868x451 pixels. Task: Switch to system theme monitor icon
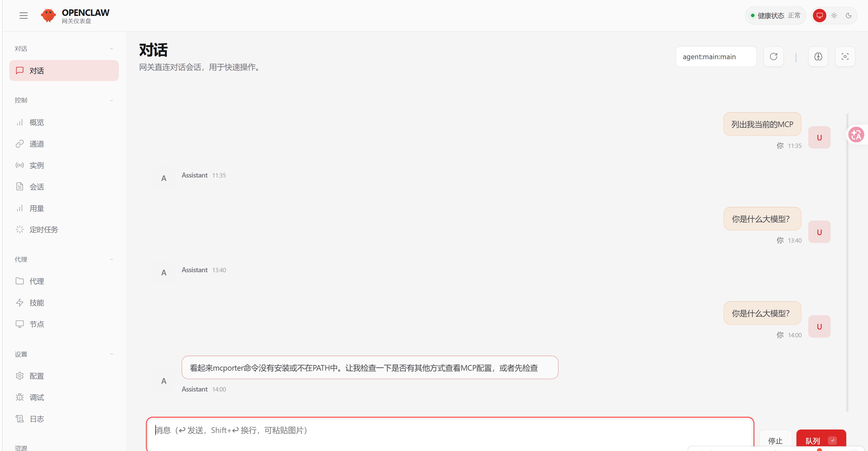[x=819, y=16]
